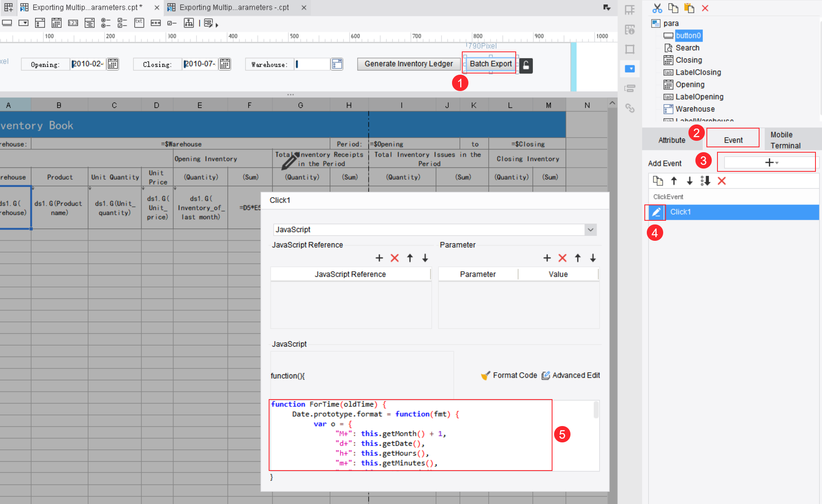Open the Closing date calendar picker icon
Image resolution: width=822 pixels, height=504 pixels.
[225, 64]
